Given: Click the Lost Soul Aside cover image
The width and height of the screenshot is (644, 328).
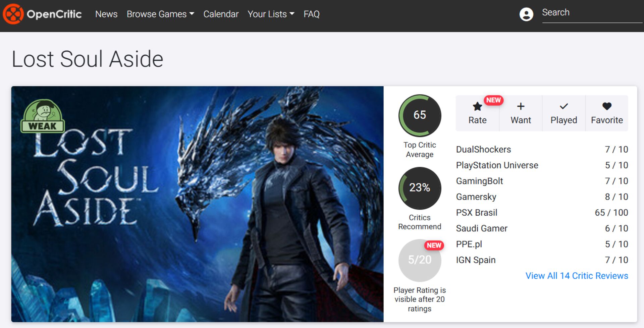Looking at the screenshot, I should (x=197, y=204).
